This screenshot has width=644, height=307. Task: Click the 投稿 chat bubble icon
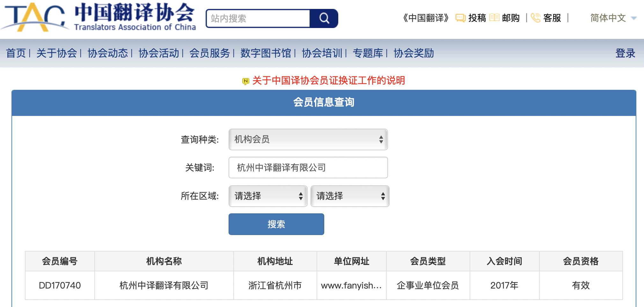(460, 18)
